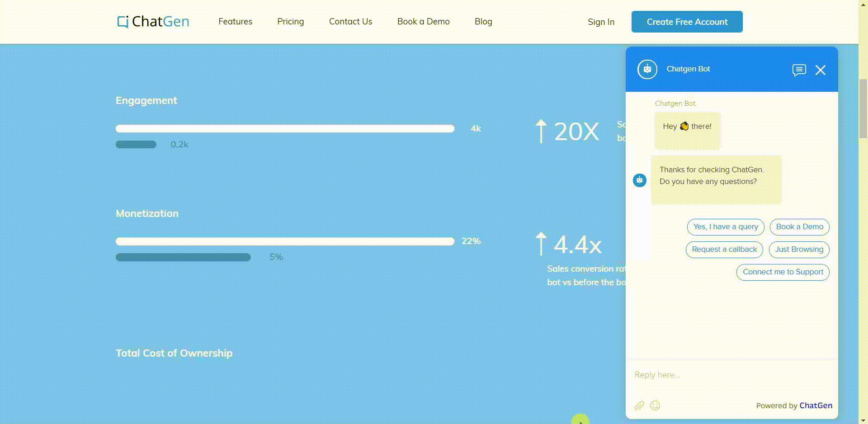
Task: Click the Engagement 4k progress bar
Action: 285,129
